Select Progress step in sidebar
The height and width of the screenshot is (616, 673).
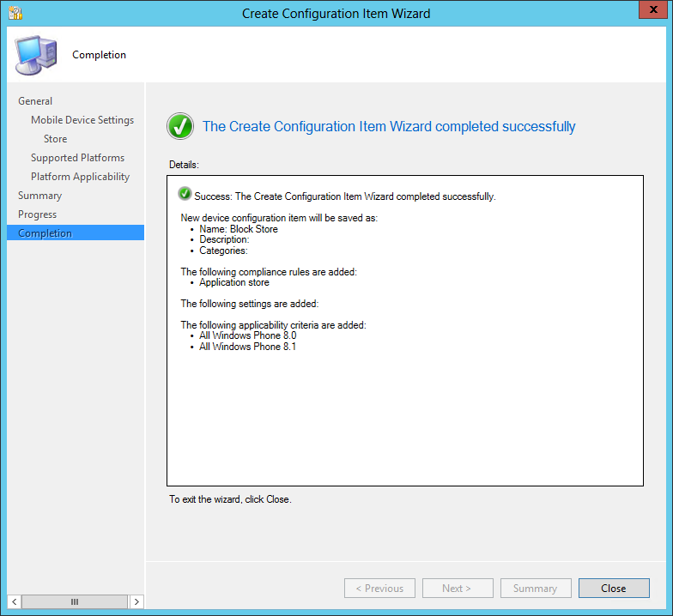(x=38, y=214)
